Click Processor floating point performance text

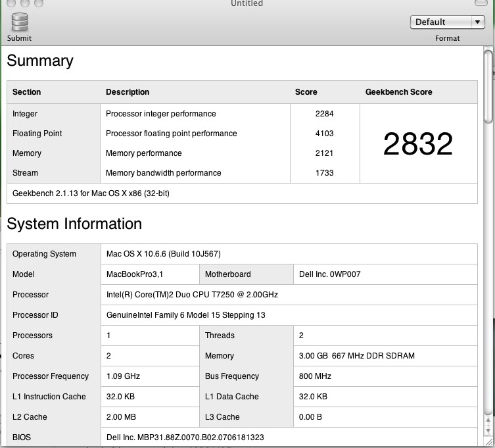(x=171, y=134)
